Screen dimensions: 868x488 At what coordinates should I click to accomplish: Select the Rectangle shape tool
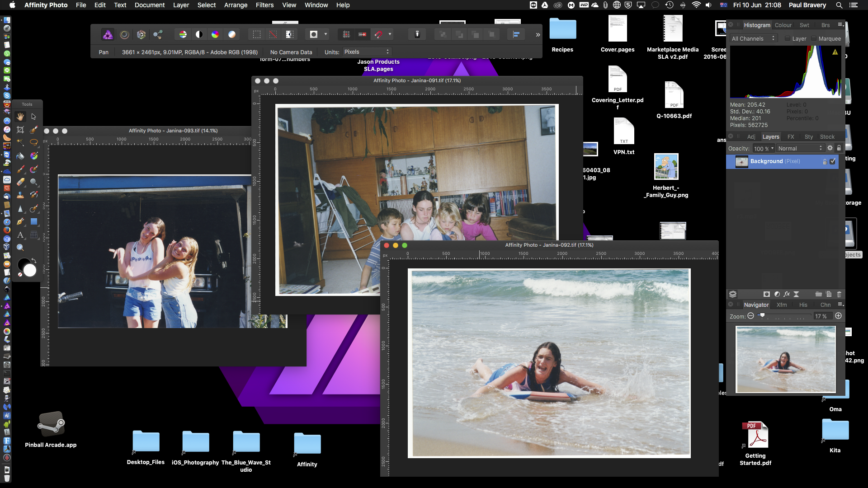click(x=33, y=221)
